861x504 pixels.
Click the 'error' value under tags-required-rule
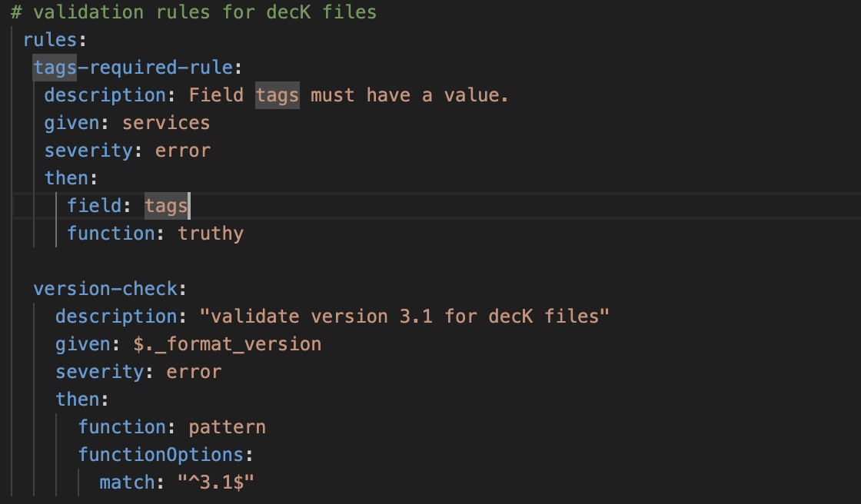(x=183, y=151)
